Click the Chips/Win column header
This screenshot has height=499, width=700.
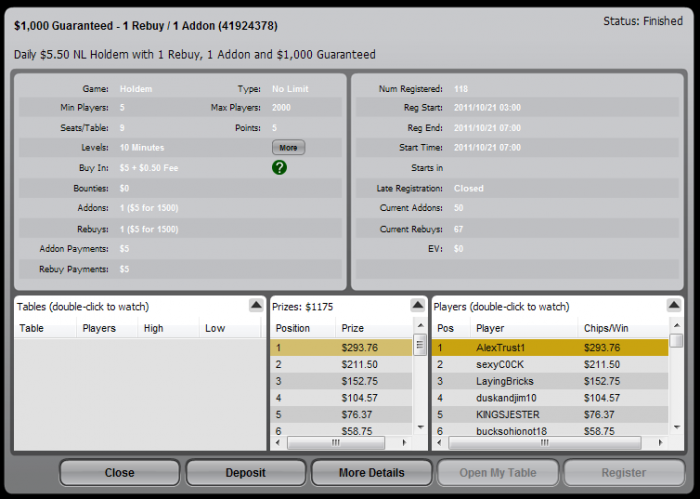coord(623,328)
